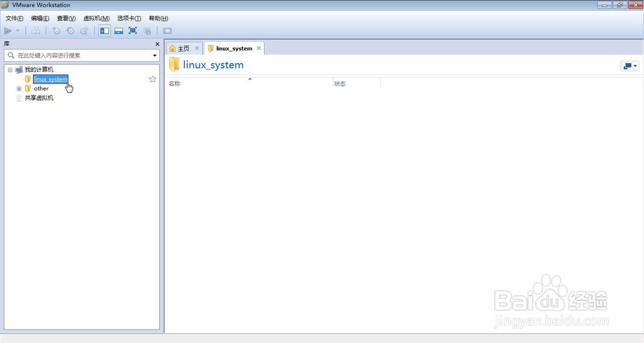Click the send Ctrl+Alt+Del toolbar icon
Viewport: 644px width, 343px height.
[x=35, y=31]
